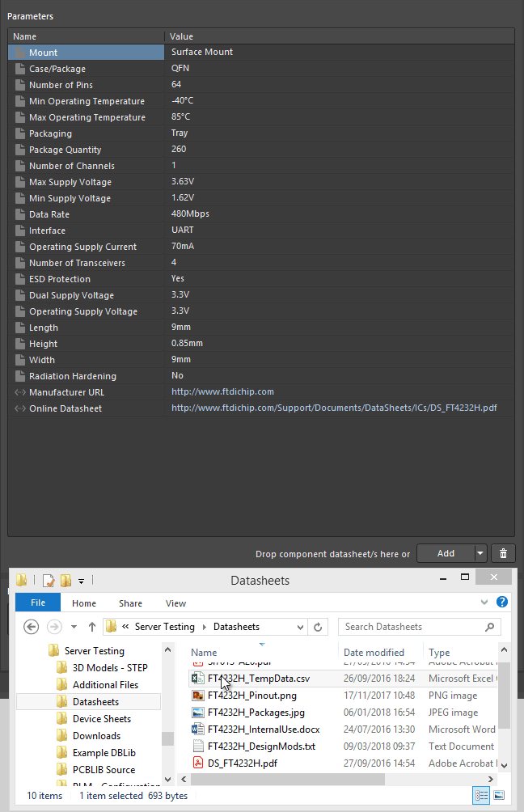Click the Width parameter document icon
Image resolution: width=524 pixels, height=812 pixels.
pyautogui.click(x=20, y=360)
